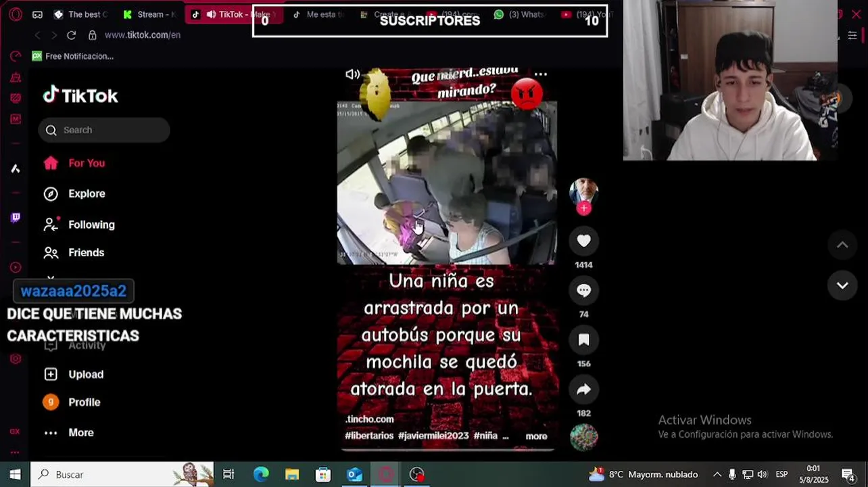Switch to the 'Me esta' TikTok tab

coord(319,14)
